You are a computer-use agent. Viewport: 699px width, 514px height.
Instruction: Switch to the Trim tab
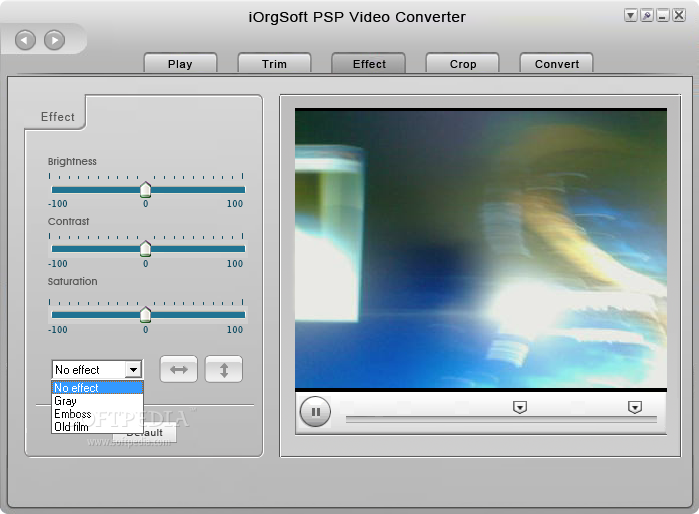point(274,63)
